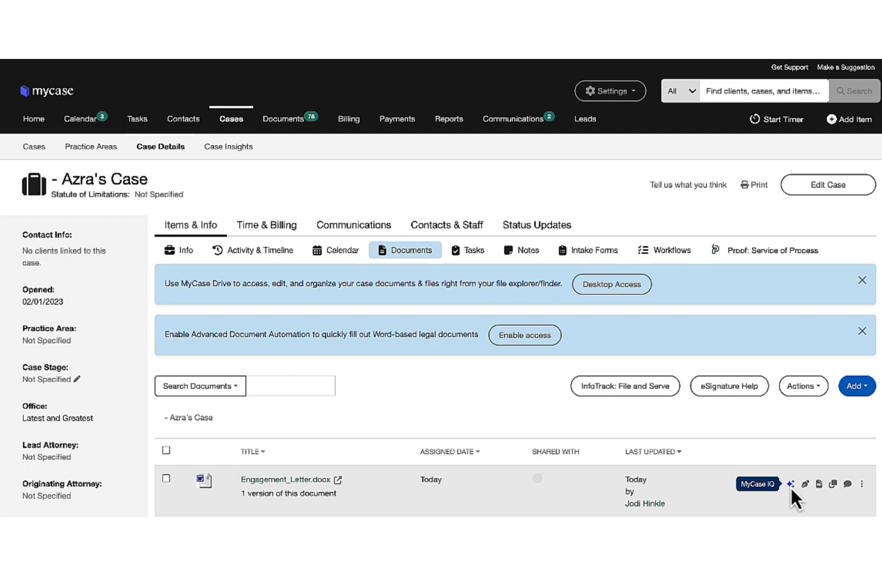Expand the Search Documents filter dropdown

(200, 385)
